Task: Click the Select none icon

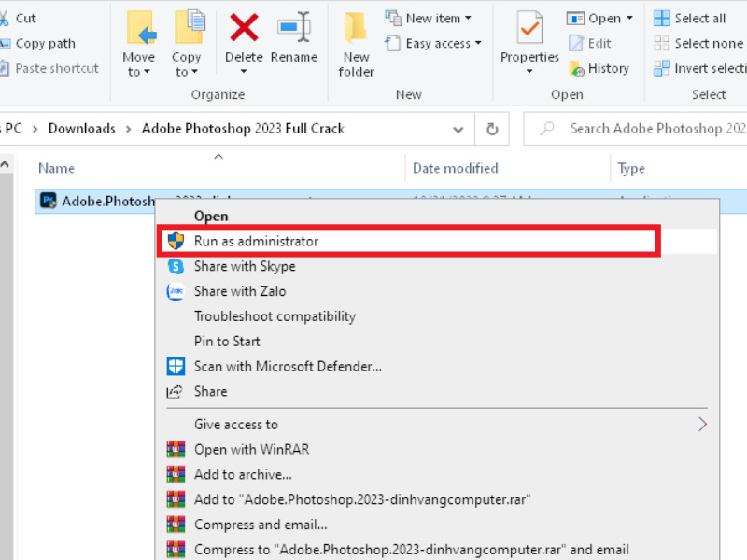Action: [x=662, y=43]
